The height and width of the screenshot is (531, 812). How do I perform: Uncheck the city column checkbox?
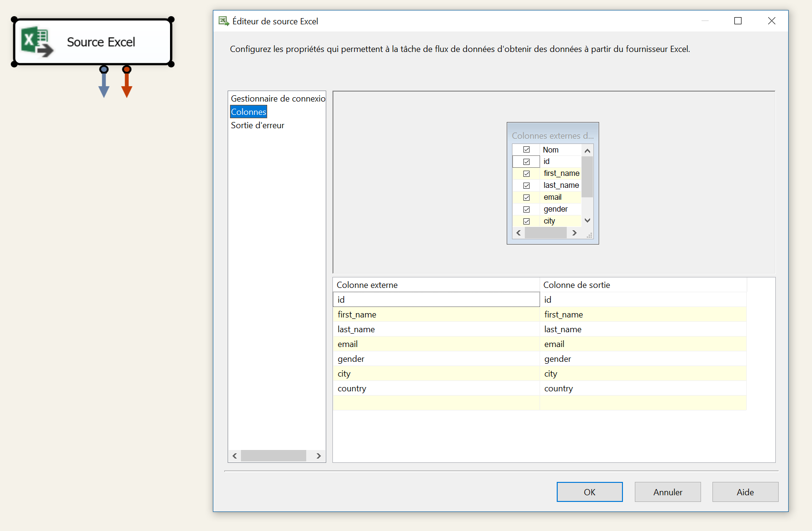[526, 221]
